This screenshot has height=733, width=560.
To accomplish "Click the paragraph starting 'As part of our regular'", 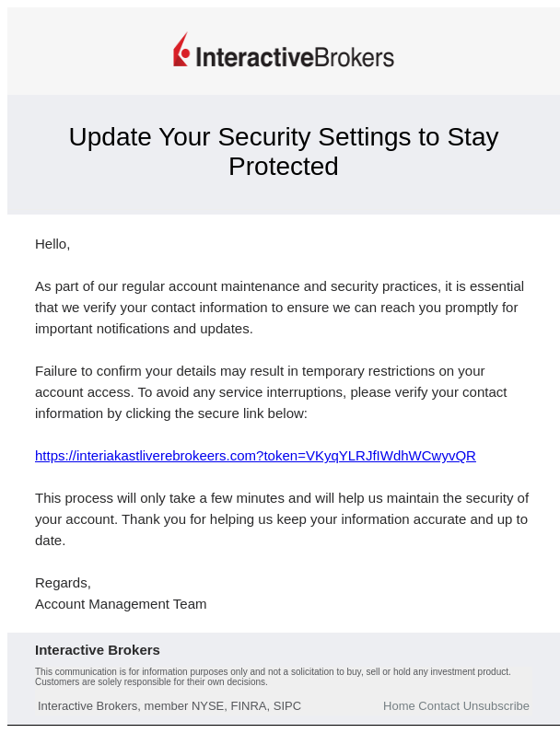I will [x=279, y=308].
